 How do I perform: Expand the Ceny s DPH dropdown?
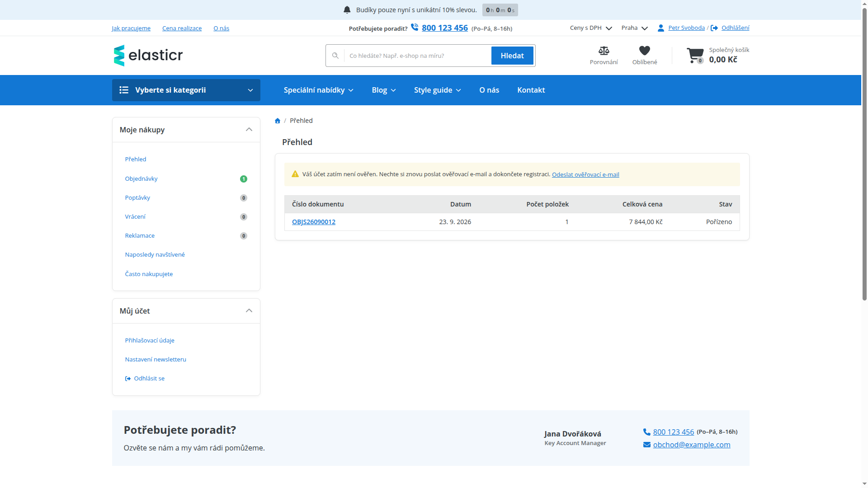coord(591,28)
